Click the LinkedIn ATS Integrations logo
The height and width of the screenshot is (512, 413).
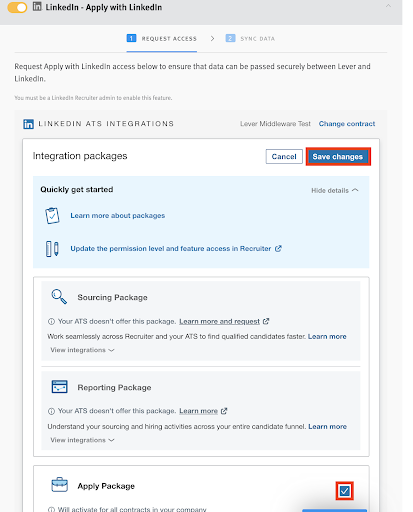[x=28, y=124]
